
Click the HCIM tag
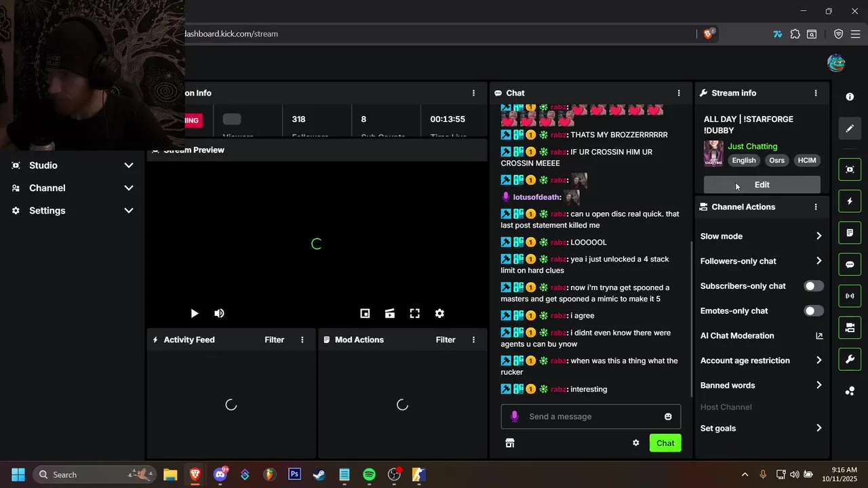pyautogui.click(x=807, y=161)
